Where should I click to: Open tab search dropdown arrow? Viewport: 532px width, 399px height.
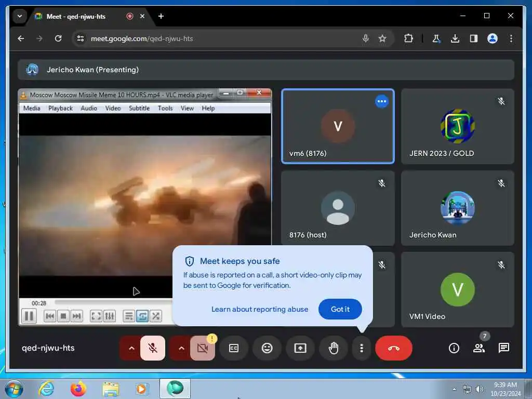[20, 16]
